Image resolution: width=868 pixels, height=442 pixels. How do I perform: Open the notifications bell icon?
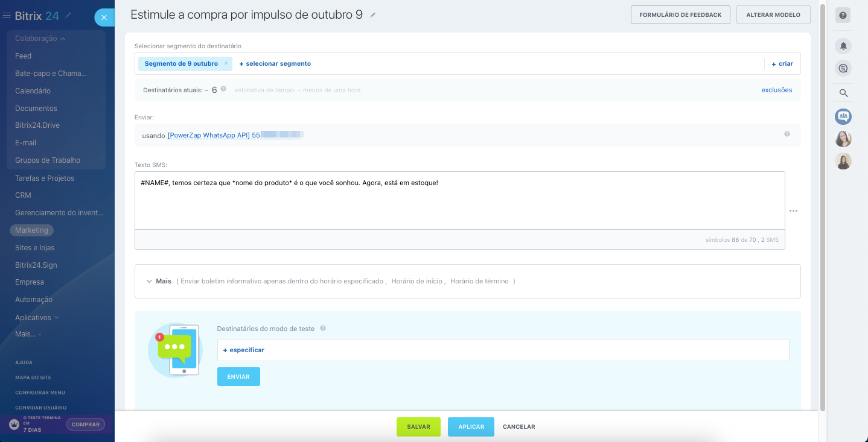coord(843,46)
